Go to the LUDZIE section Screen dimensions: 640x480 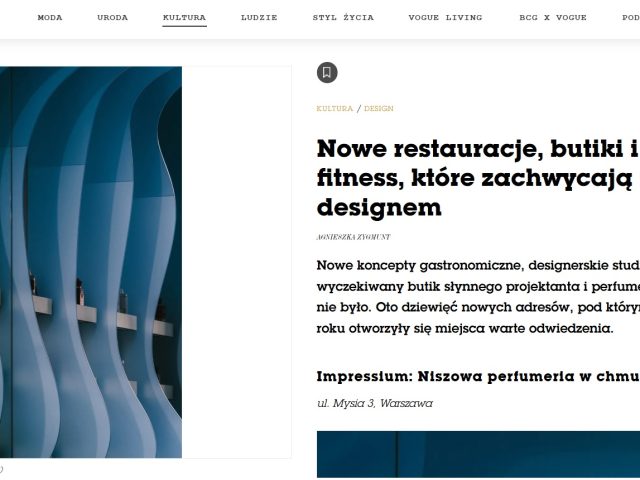tap(259, 18)
